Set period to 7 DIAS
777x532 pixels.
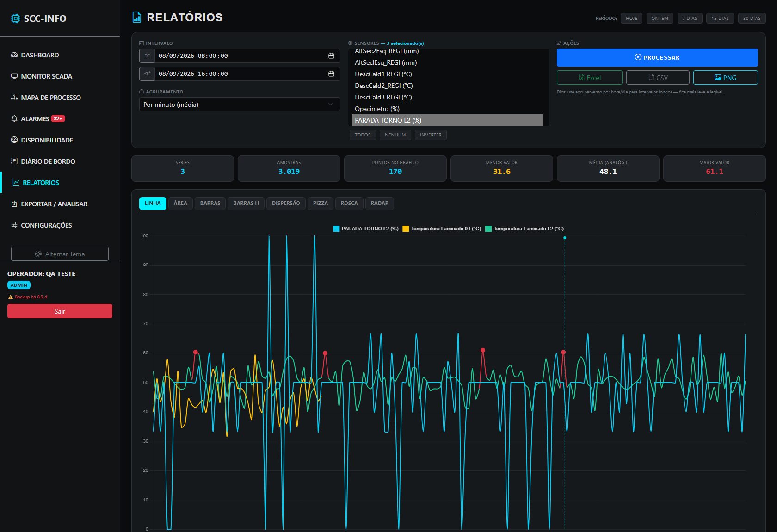[x=690, y=19]
